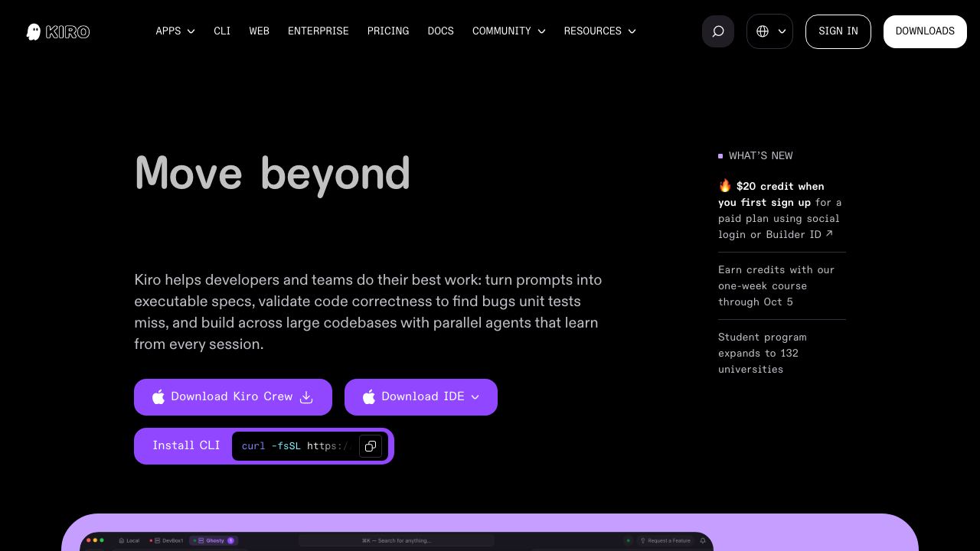
Task: Open the Student program expansion news
Action: point(763,354)
